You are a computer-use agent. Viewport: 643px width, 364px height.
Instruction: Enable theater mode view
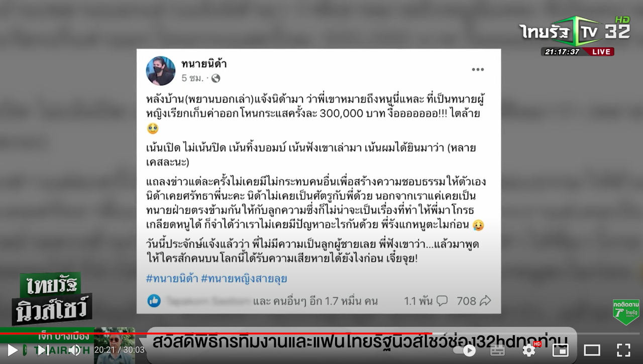point(592,350)
